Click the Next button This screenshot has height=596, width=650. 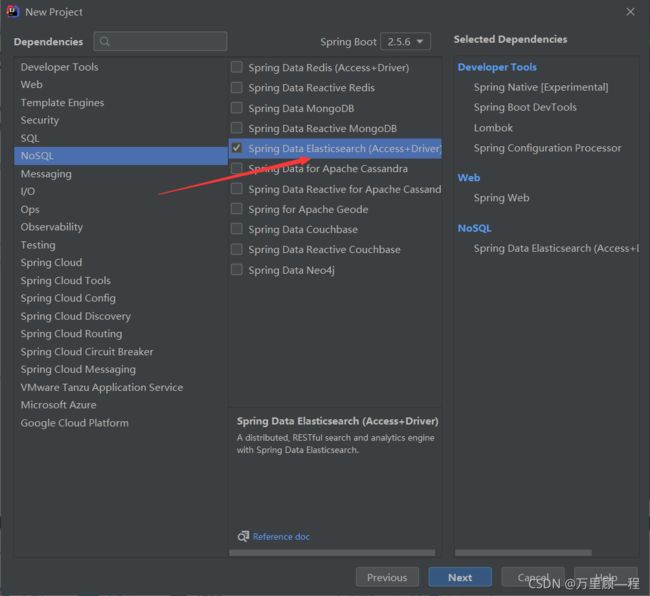tap(460, 577)
